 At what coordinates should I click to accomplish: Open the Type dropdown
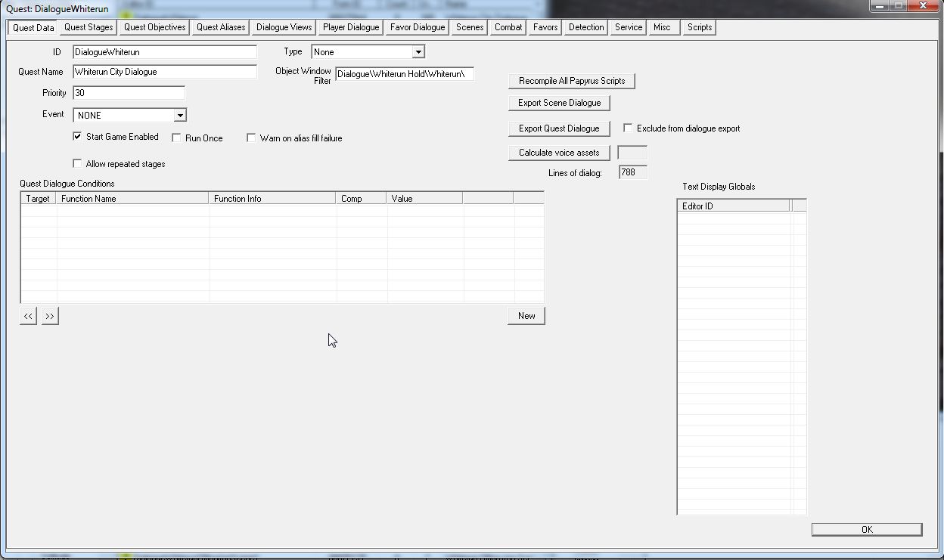[418, 52]
